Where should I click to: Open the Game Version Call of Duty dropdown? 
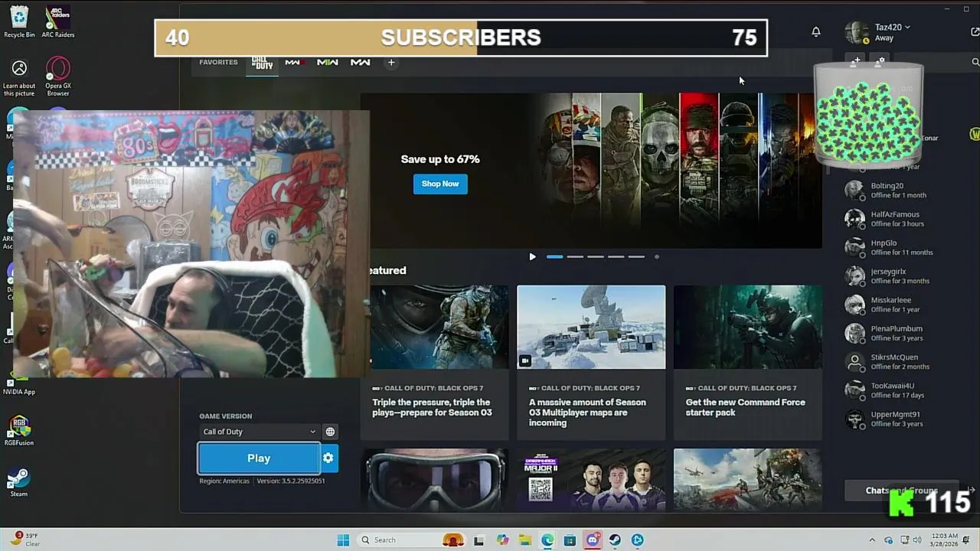click(259, 432)
